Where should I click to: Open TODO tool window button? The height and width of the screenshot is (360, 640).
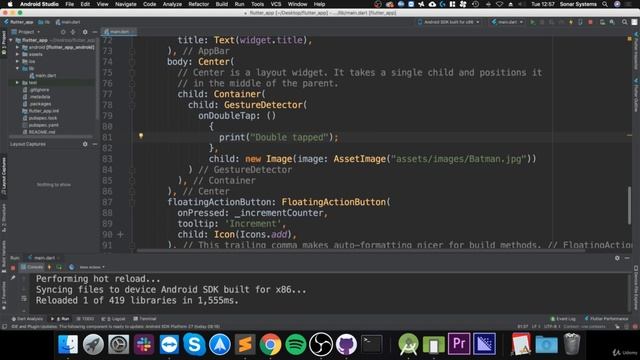pos(85,319)
